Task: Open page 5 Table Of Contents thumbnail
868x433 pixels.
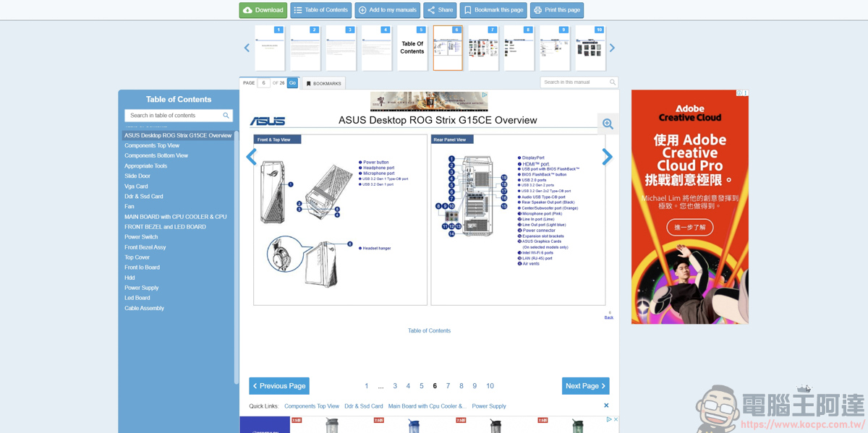Action: [x=412, y=48]
